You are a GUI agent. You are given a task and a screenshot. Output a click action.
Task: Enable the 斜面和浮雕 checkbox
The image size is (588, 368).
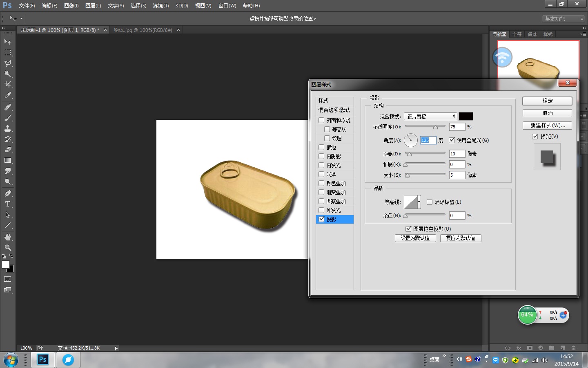[x=321, y=120]
